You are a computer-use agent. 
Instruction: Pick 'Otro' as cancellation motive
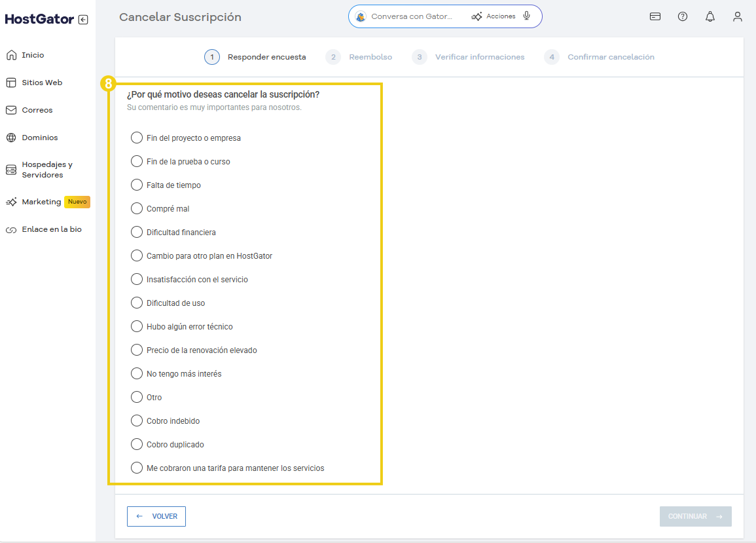[x=137, y=397]
